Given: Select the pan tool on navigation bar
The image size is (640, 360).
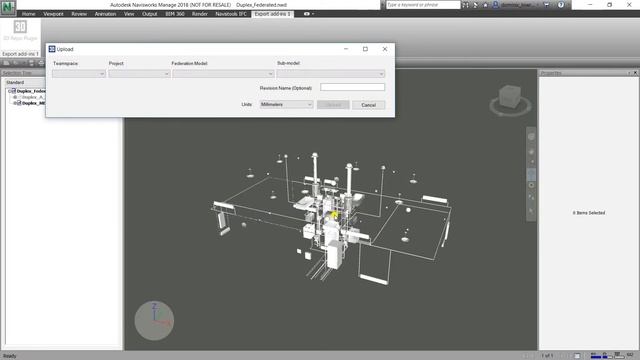Looking at the screenshot, I should [x=531, y=152].
